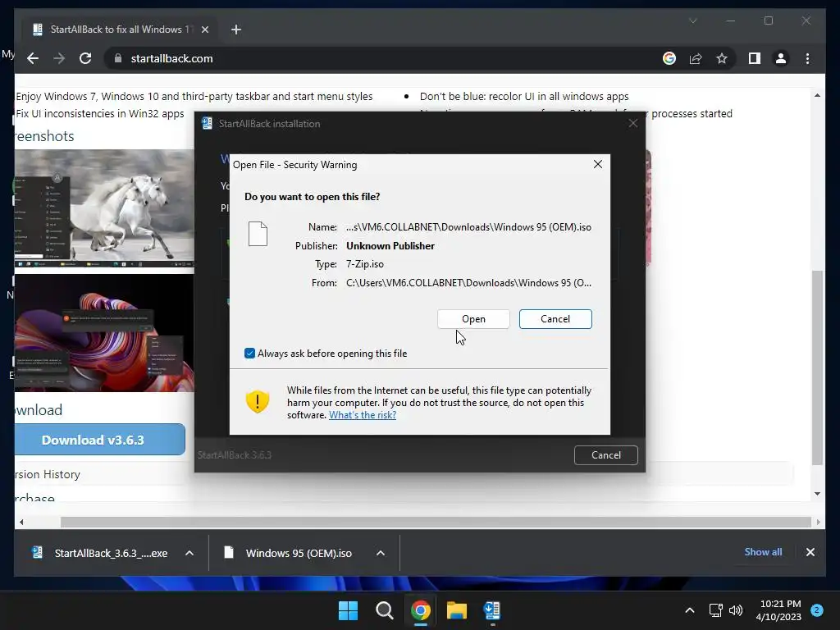Image resolution: width=840 pixels, height=630 pixels.
Task: Open the Version History link
Action: [x=48, y=474]
